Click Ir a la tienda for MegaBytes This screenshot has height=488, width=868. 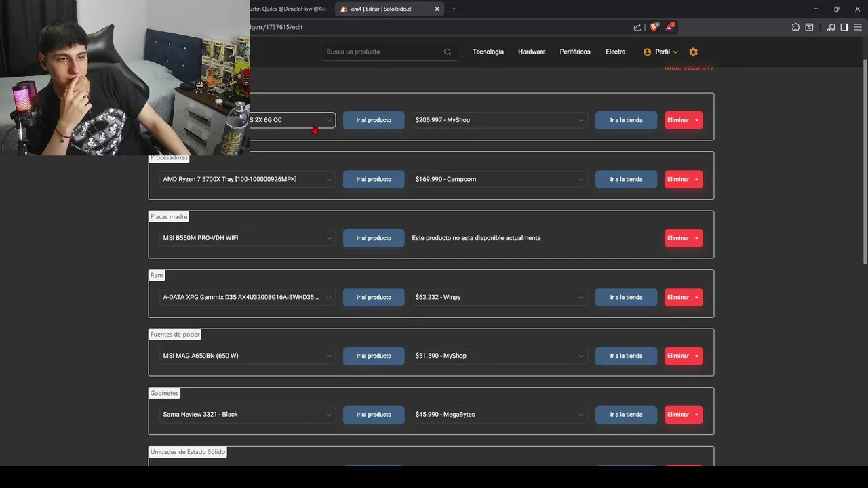626,414
